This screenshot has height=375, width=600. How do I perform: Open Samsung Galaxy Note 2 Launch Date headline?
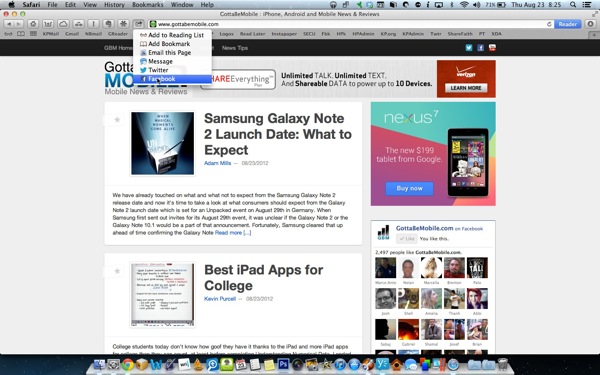tap(278, 134)
